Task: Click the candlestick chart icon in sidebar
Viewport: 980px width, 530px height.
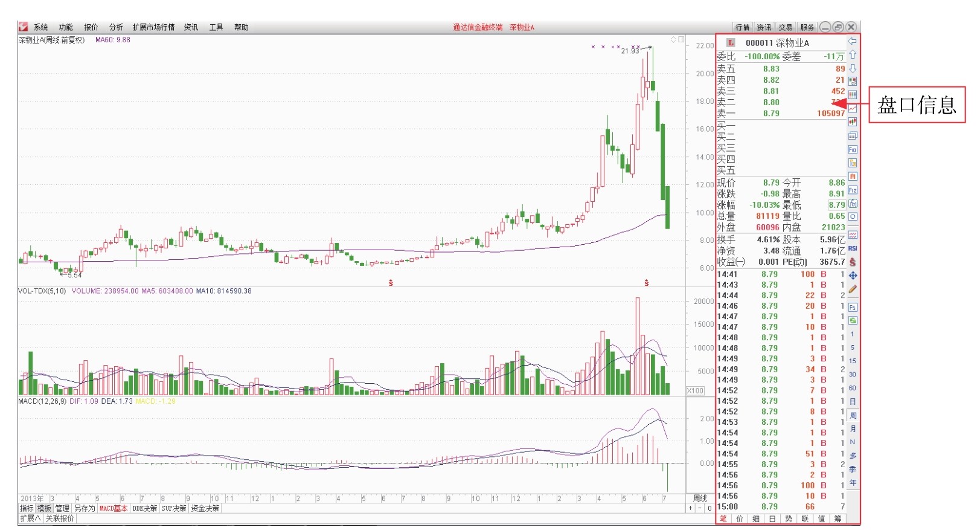Action: [x=852, y=121]
